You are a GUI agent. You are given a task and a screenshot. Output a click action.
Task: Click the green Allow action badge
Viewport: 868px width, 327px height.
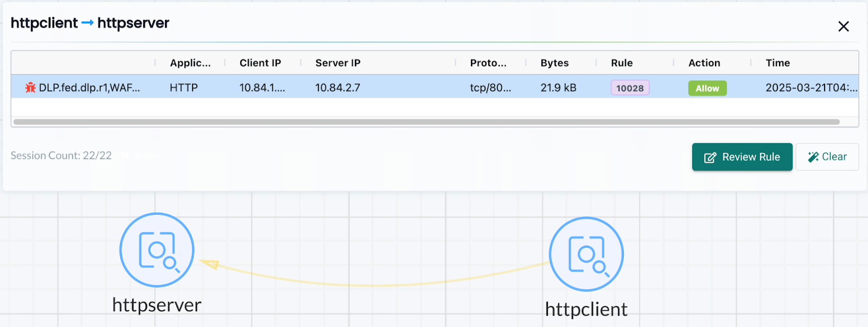(707, 88)
